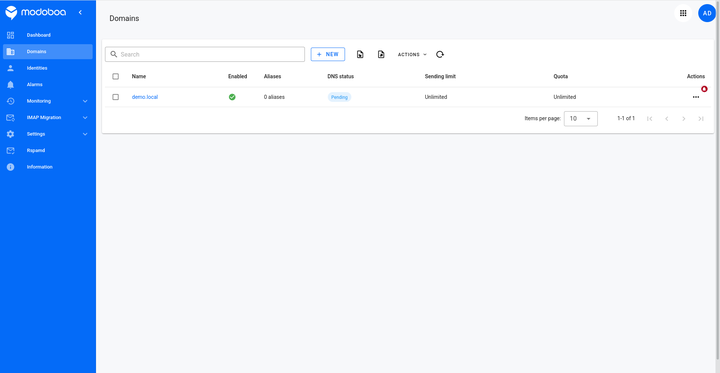Screen dimensions: 720x373
Task: Expand the IMAP Migration menu chevron
Action: 85,118
